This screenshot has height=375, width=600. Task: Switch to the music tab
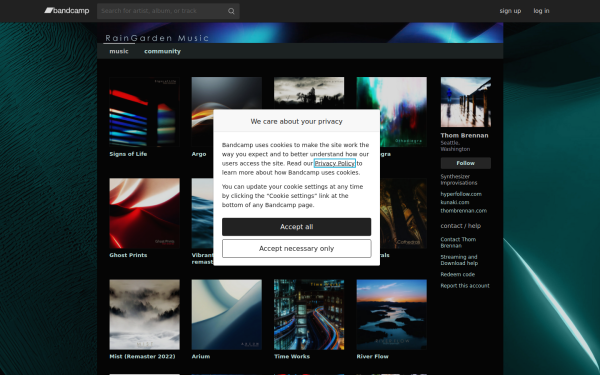pos(119,51)
